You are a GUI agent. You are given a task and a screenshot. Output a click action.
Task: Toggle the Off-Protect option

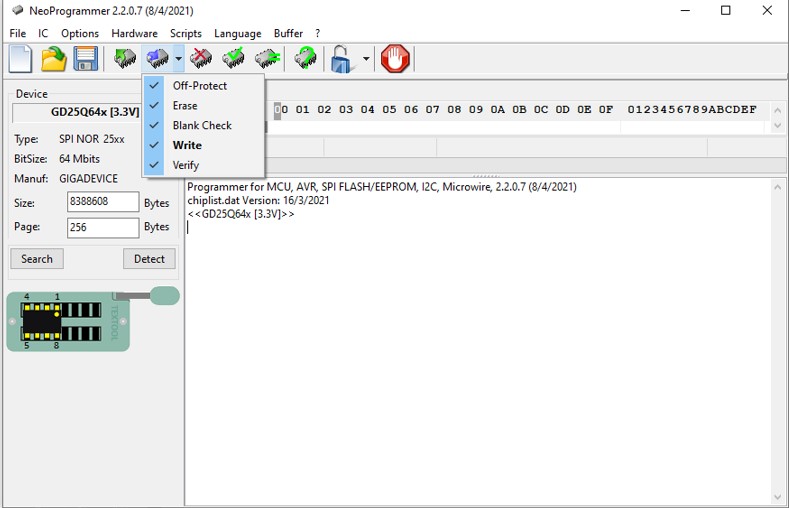(204, 86)
